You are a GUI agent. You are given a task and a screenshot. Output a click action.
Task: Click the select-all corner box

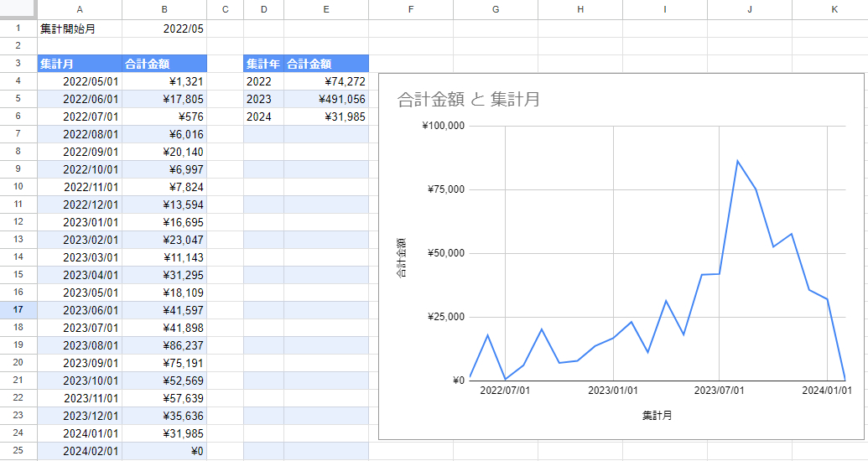18,9
